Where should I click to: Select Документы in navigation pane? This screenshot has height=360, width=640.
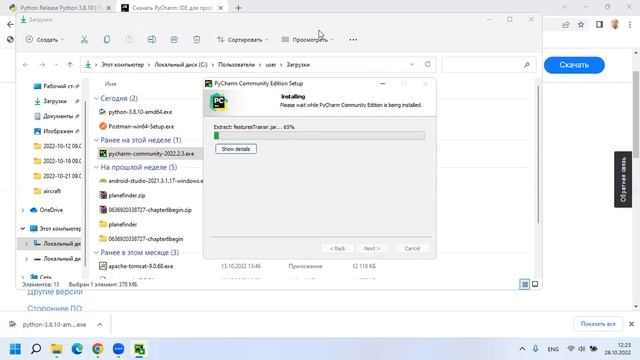click(56, 116)
